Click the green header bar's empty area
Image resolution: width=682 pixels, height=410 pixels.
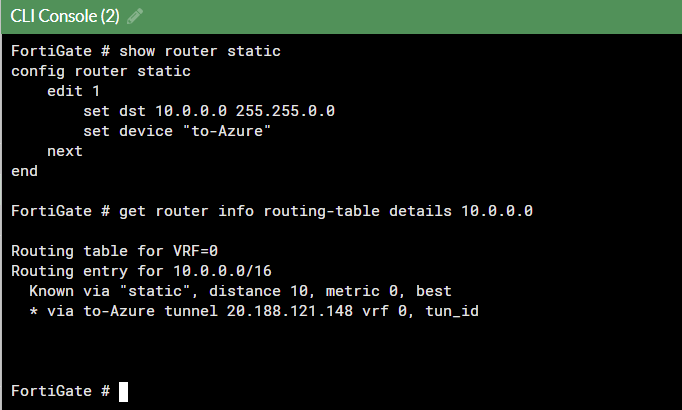[x=420, y=17]
